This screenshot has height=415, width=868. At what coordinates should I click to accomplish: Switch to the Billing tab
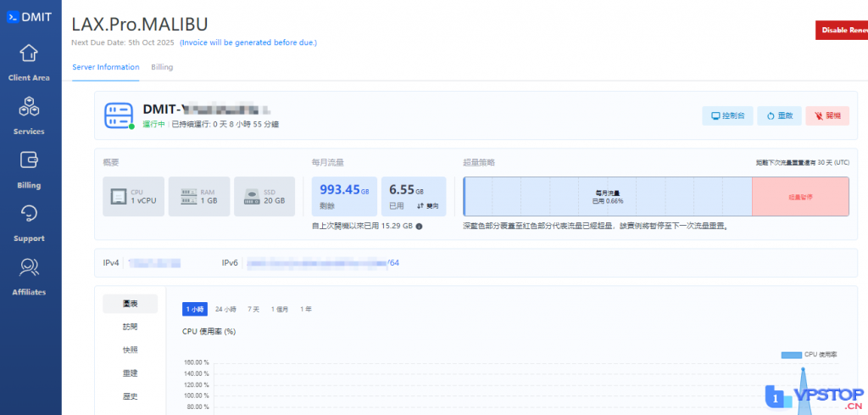(x=162, y=67)
